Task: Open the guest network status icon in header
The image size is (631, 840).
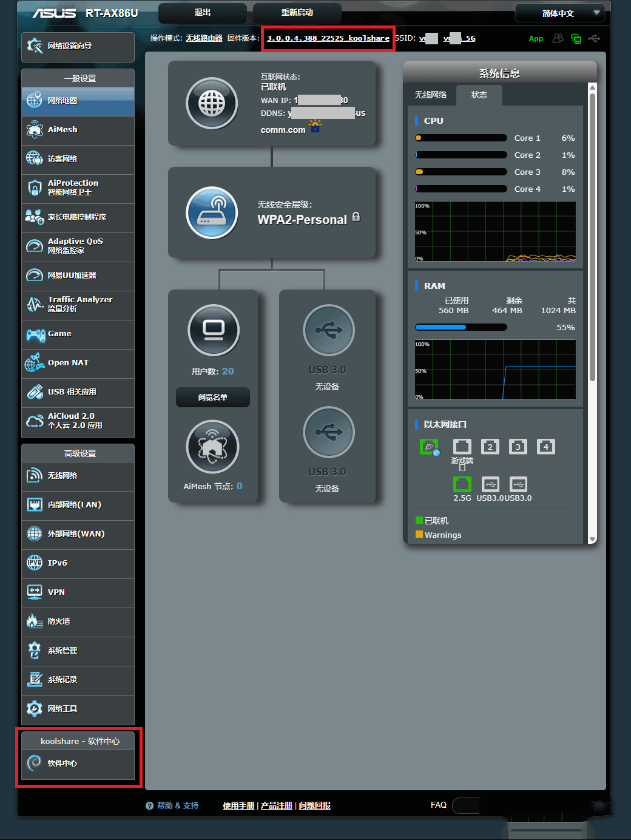Action: click(558, 38)
